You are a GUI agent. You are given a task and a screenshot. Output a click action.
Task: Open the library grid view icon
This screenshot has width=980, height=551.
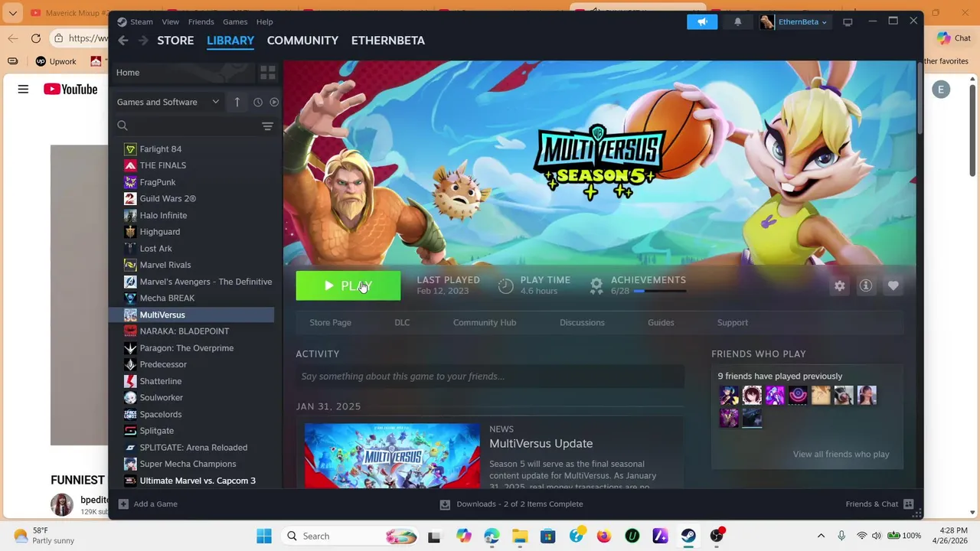(267, 73)
